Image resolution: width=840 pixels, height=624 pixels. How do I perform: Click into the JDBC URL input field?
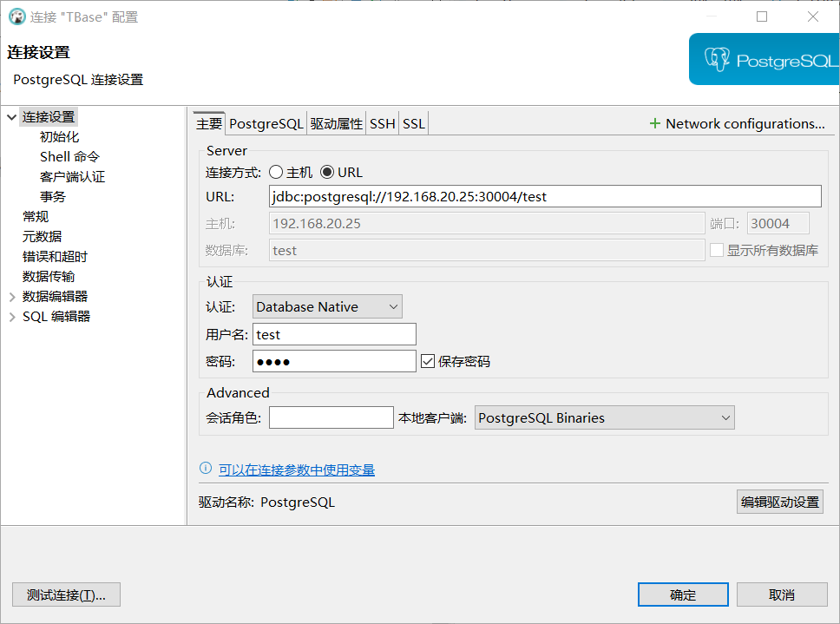pos(545,196)
